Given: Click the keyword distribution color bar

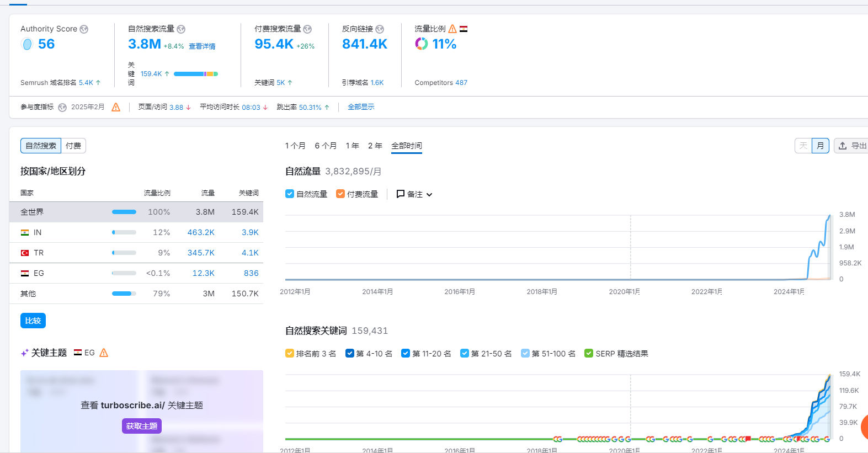Looking at the screenshot, I should click(x=195, y=74).
